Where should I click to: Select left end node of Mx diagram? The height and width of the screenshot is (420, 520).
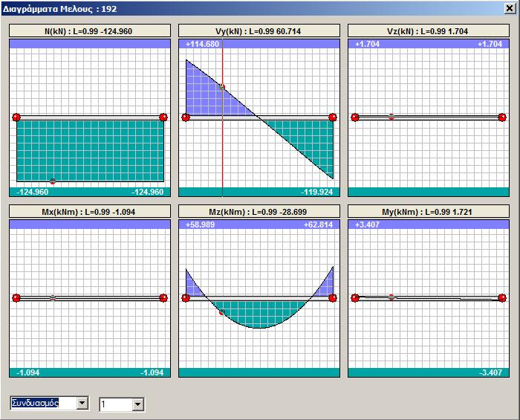click(16, 298)
